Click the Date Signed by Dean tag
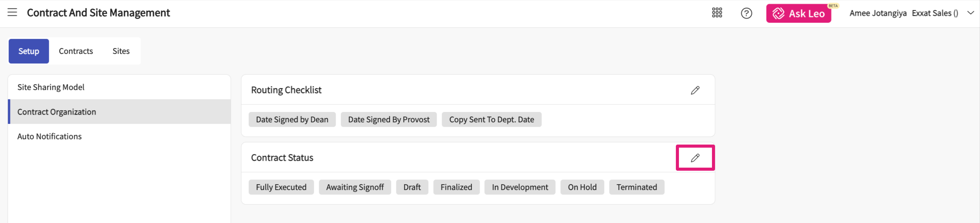This screenshot has height=223, width=980. click(292, 120)
